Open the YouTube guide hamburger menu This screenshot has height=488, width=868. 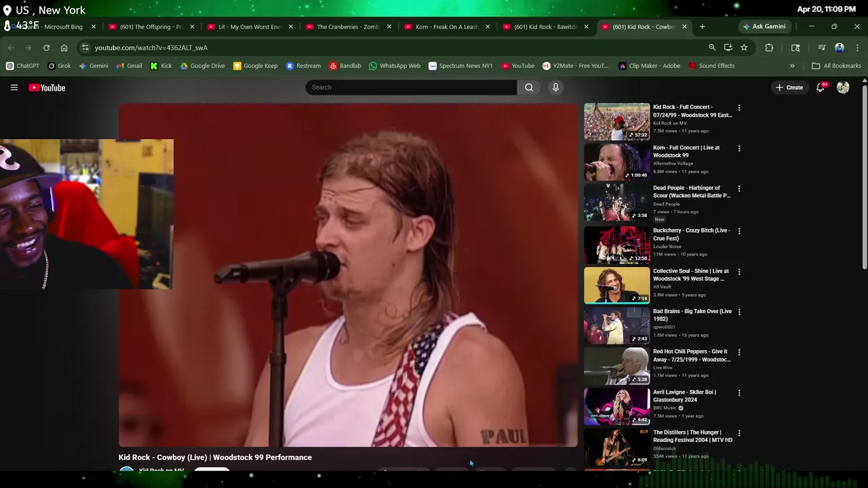point(14,87)
